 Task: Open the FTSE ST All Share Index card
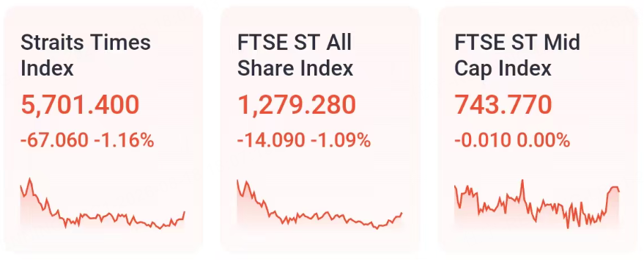tap(320, 131)
